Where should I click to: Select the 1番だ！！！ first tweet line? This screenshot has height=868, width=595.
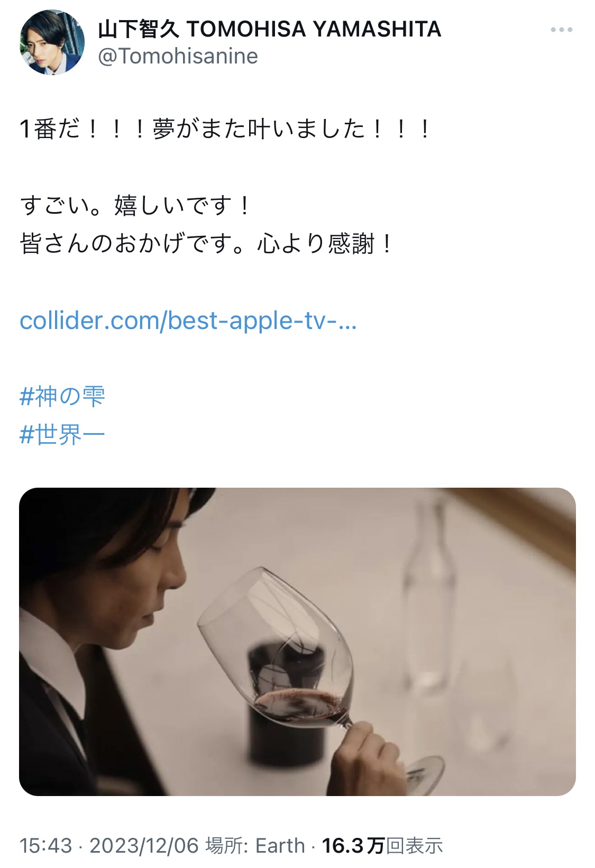pyautogui.click(x=226, y=129)
